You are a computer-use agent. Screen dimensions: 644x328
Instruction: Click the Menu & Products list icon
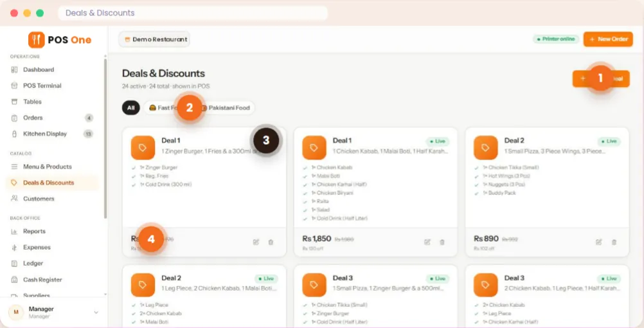(x=14, y=167)
